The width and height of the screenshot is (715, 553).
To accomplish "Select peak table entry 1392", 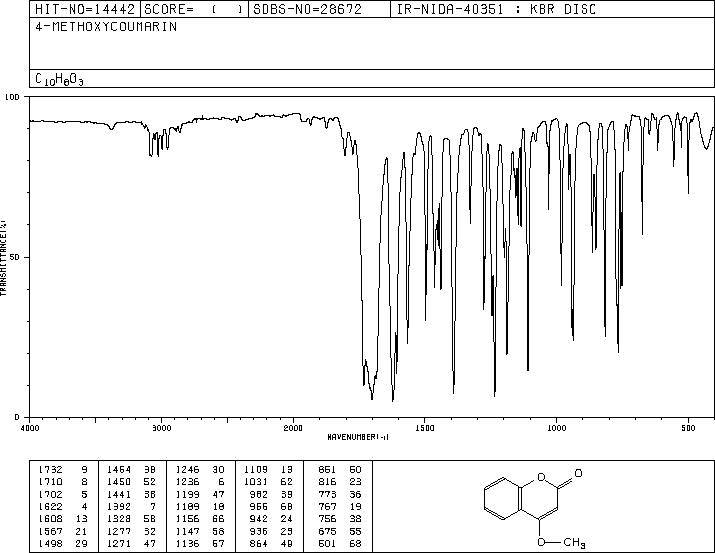I will tap(132, 506).
